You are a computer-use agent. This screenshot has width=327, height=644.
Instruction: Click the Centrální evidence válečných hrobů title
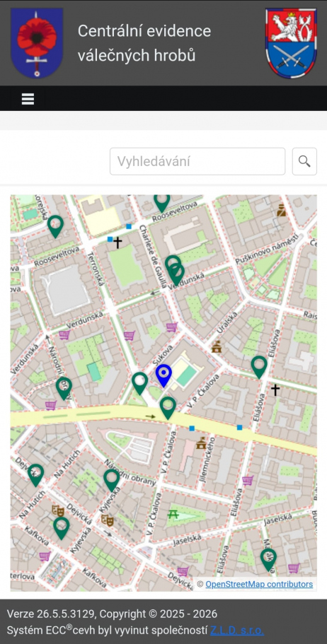pos(144,43)
